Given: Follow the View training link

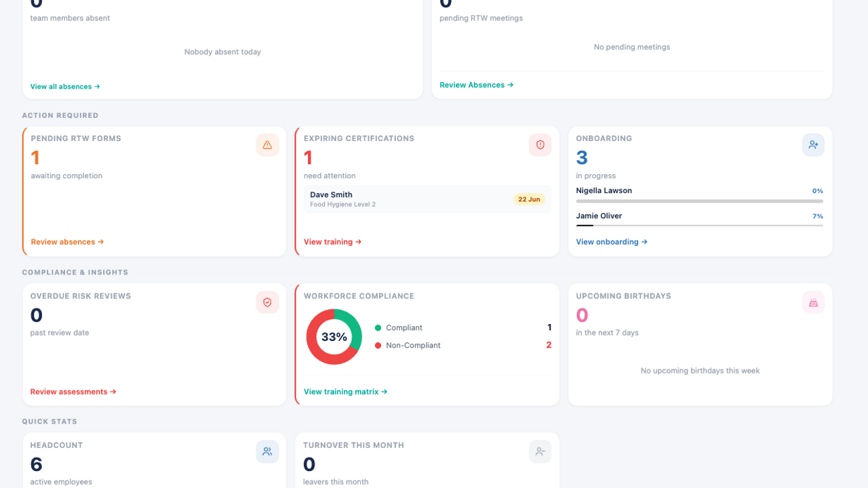Looking at the screenshot, I should [332, 242].
